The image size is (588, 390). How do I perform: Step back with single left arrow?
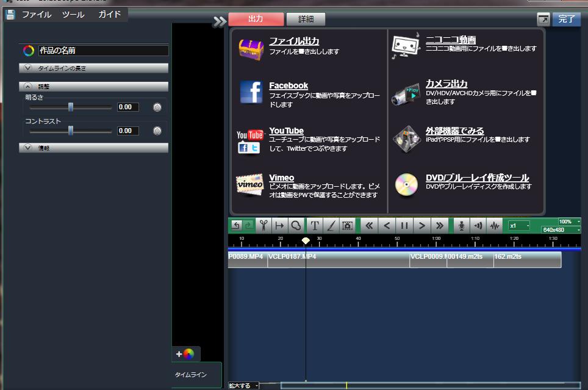[387, 226]
